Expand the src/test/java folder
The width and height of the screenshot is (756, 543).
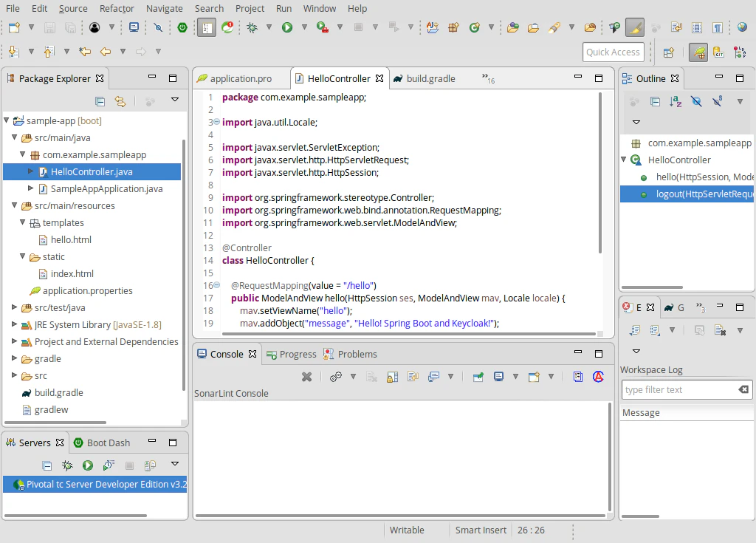coord(15,307)
